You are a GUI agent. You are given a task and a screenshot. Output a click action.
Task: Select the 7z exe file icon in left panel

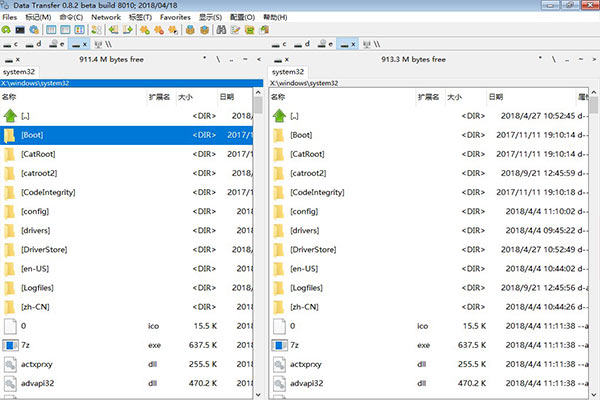(x=10, y=344)
